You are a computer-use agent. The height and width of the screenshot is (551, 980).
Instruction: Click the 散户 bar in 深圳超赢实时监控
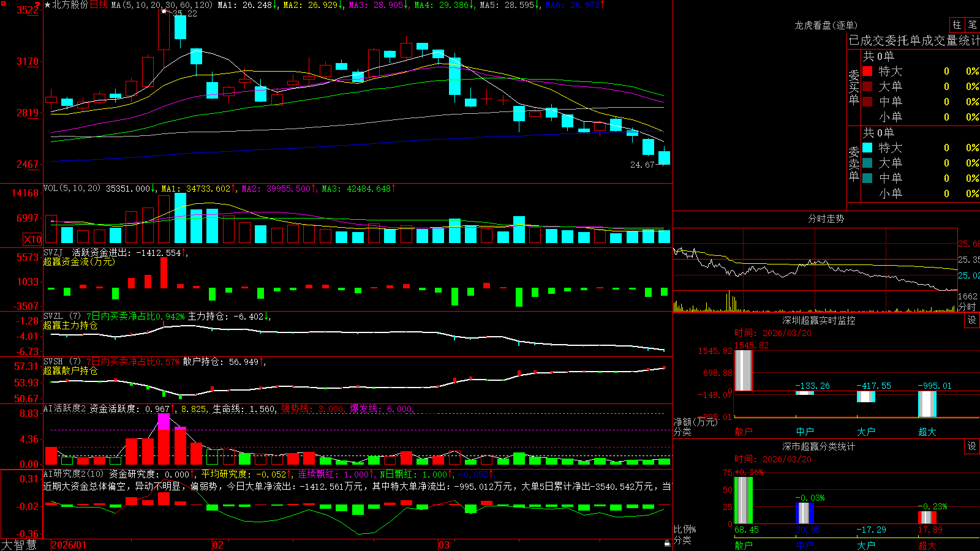click(x=743, y=370)
